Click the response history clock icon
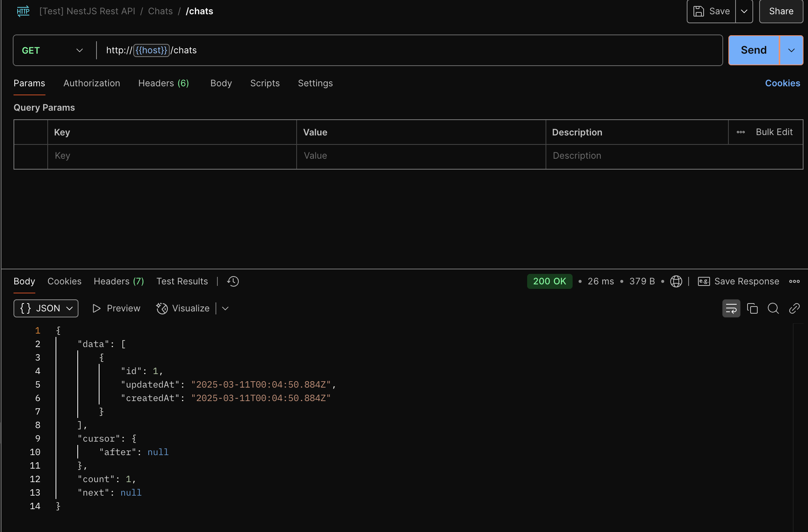The width and height of the screenshot is (808, 532). pos(233,281)
